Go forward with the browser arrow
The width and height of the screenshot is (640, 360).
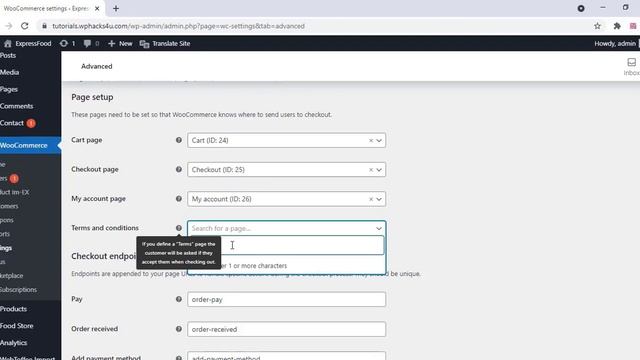[x=8, y=26]
